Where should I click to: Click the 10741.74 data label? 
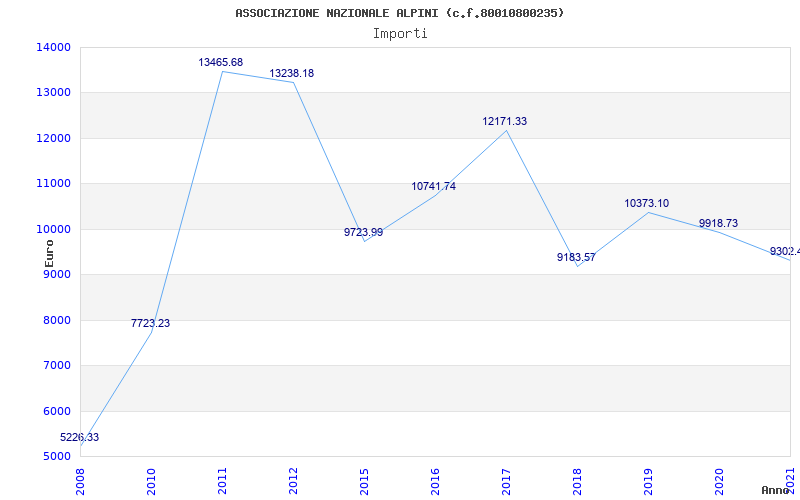(434, 186)
